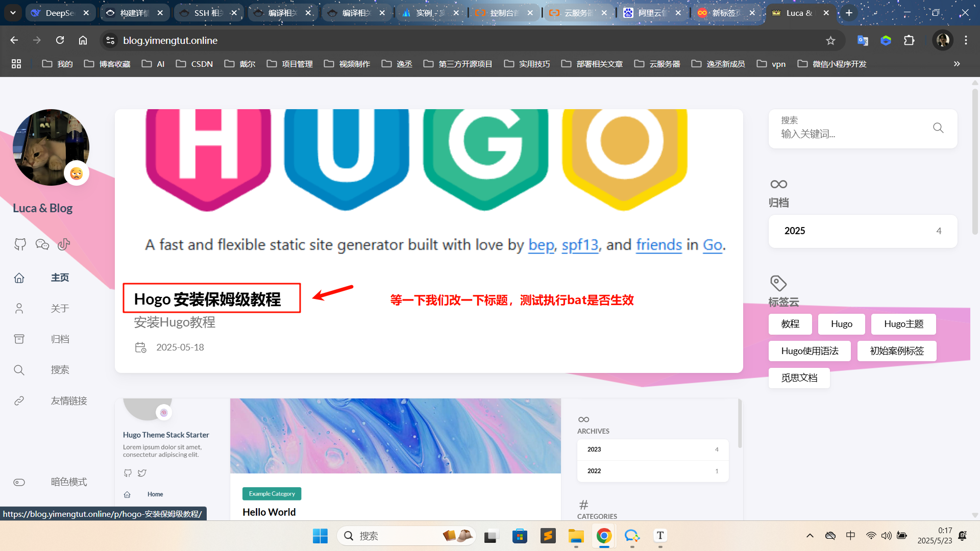Screen dimensions: 980x551
Task: Open the apps grid in bookmarks bar
Action: (x=16, y=64)
